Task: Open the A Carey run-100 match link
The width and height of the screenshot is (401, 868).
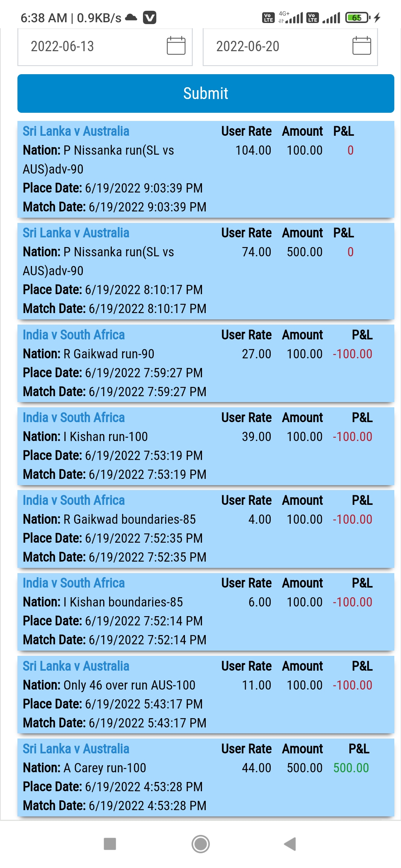Action: tap(76, 749)
